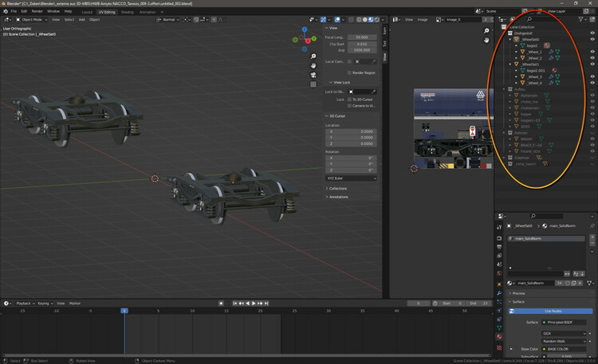Click the BASE COLOR texture field
This screenshot has height=364, width=598.
(564, 349)
